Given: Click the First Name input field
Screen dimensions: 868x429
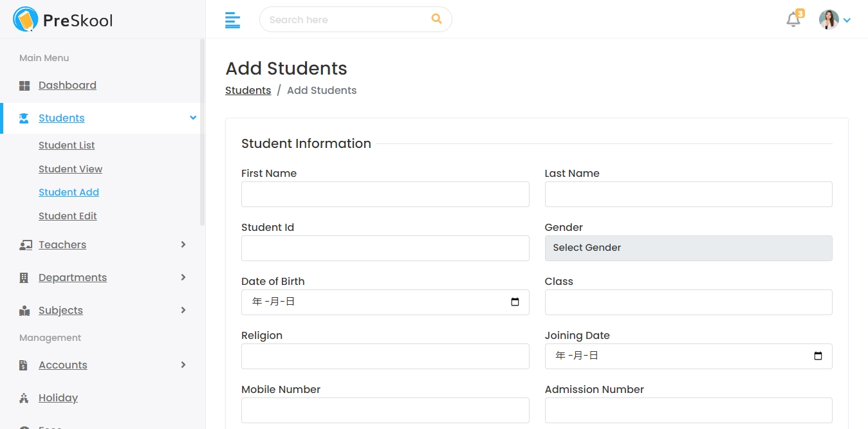Looking at the screenshot, I should [385, 194].
